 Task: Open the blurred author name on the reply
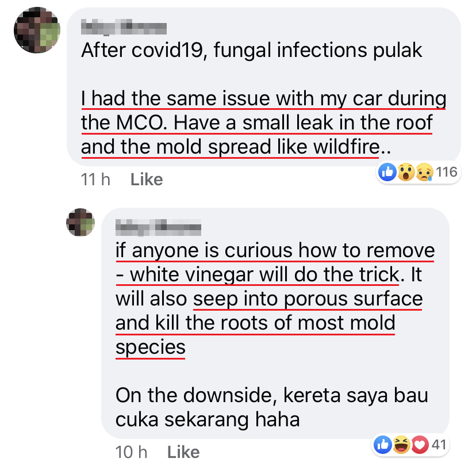pos(158,227)
